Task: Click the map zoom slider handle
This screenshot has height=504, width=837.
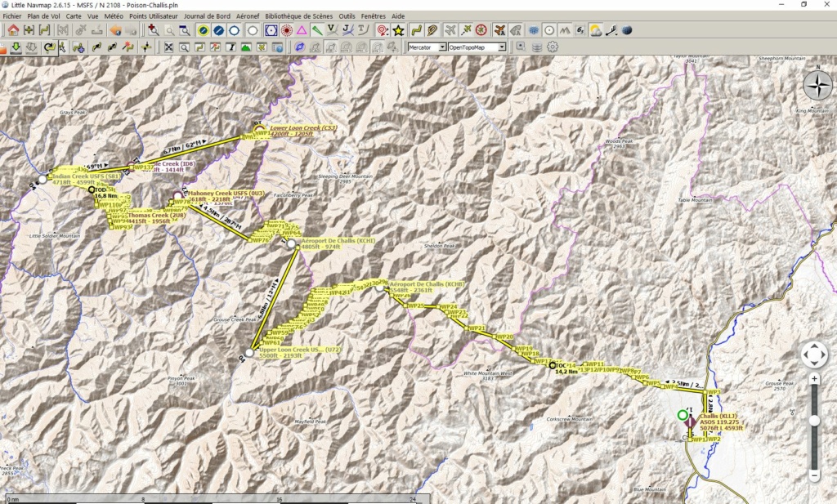Action: point(815,421)
